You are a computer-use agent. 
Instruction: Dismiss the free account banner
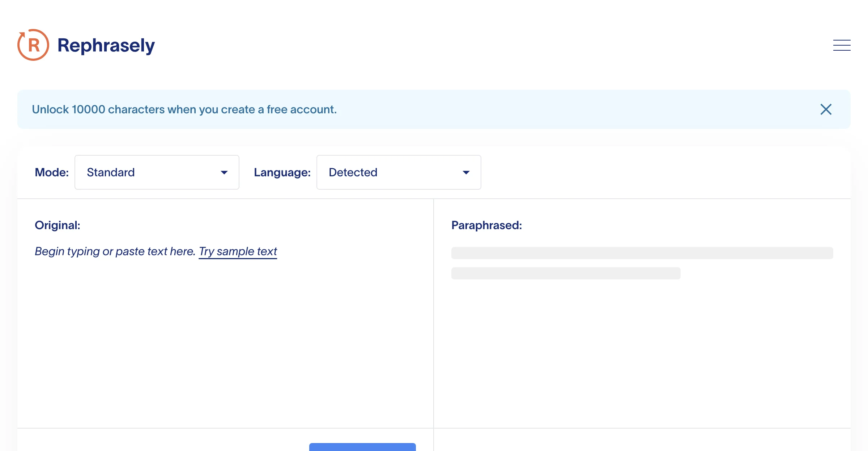[826, 109]
